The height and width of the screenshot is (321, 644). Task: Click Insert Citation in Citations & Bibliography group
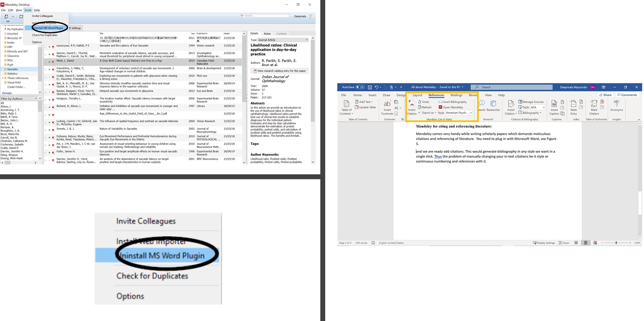coord(511,107)
